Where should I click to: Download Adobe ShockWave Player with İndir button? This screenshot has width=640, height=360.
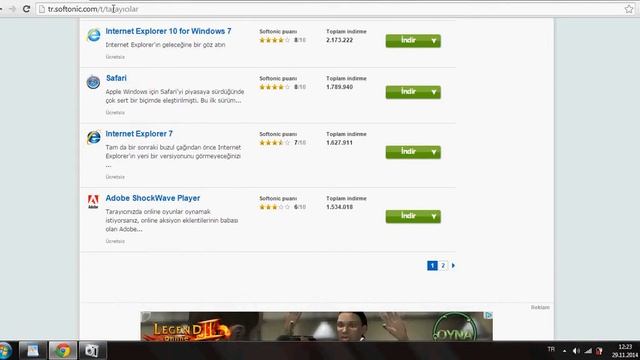(413, 216)
